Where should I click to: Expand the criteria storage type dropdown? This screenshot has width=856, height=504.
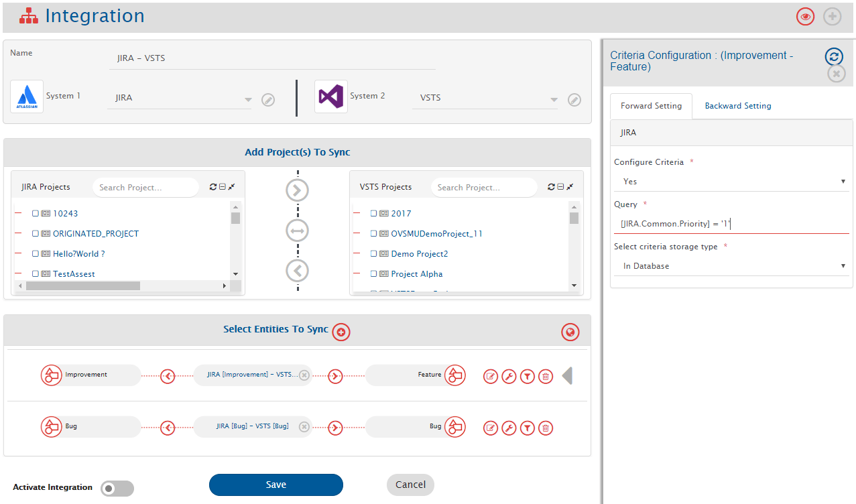731,266
